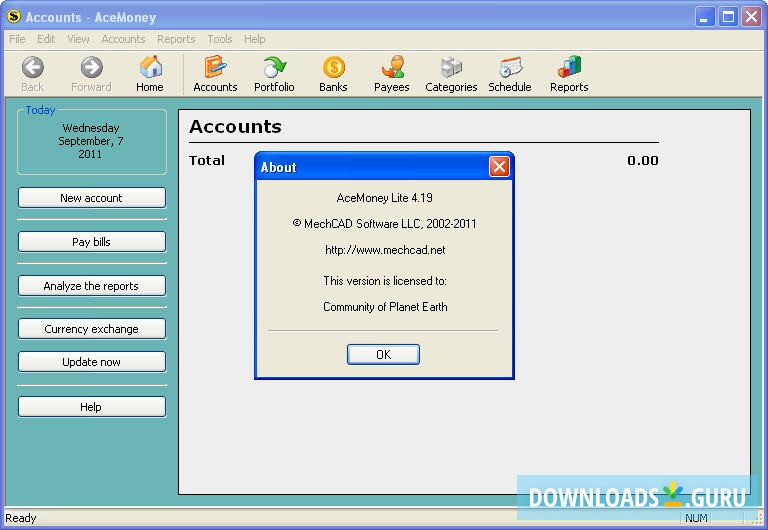The width and height of the screenshot is (768, 530).
Task: Click Analyze the reports button
Action: click(92, 286)
